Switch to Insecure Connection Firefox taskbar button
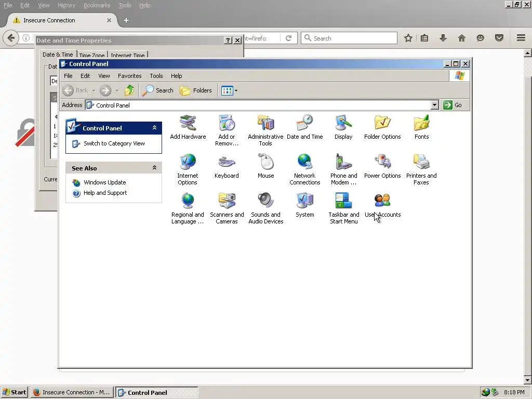 click(72, 392)
